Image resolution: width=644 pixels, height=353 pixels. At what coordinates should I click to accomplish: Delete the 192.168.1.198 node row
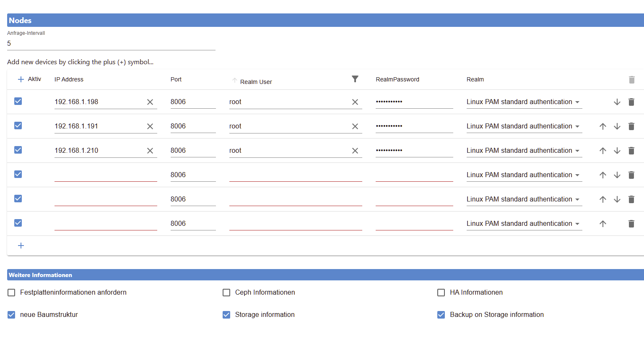[x=631, y=102]
